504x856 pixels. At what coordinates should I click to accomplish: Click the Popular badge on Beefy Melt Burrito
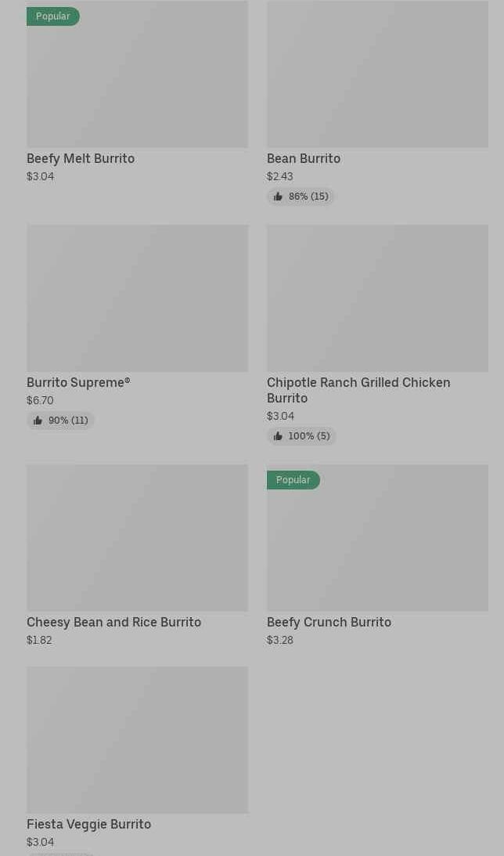click(53, 16)
